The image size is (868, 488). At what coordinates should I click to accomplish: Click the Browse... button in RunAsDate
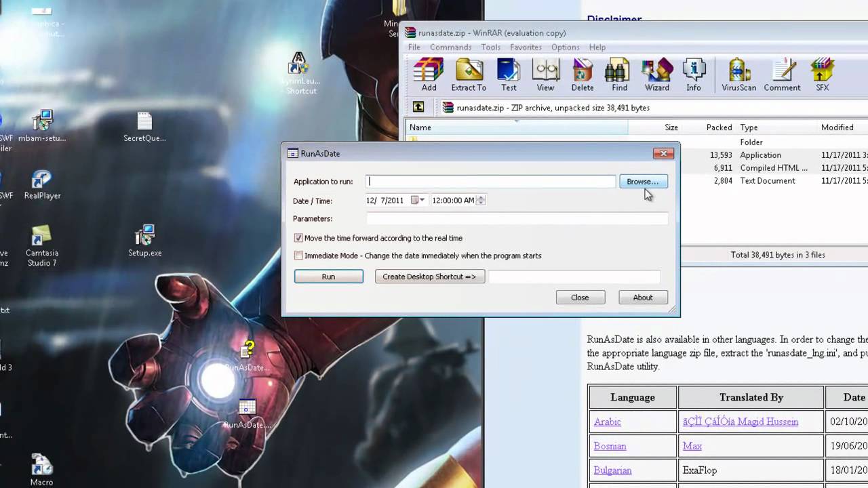pyautogui.click(x=643, y=182)
